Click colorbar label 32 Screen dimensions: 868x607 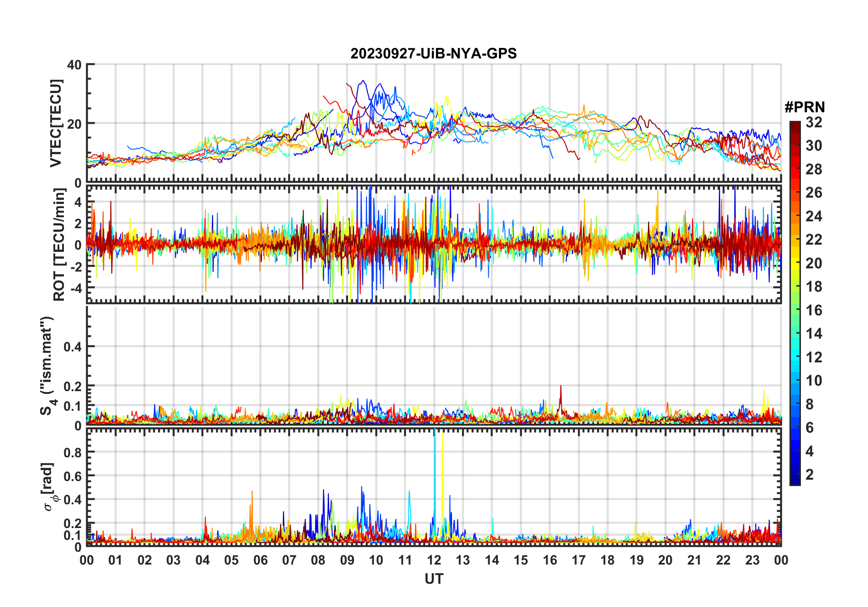(814, 122)
